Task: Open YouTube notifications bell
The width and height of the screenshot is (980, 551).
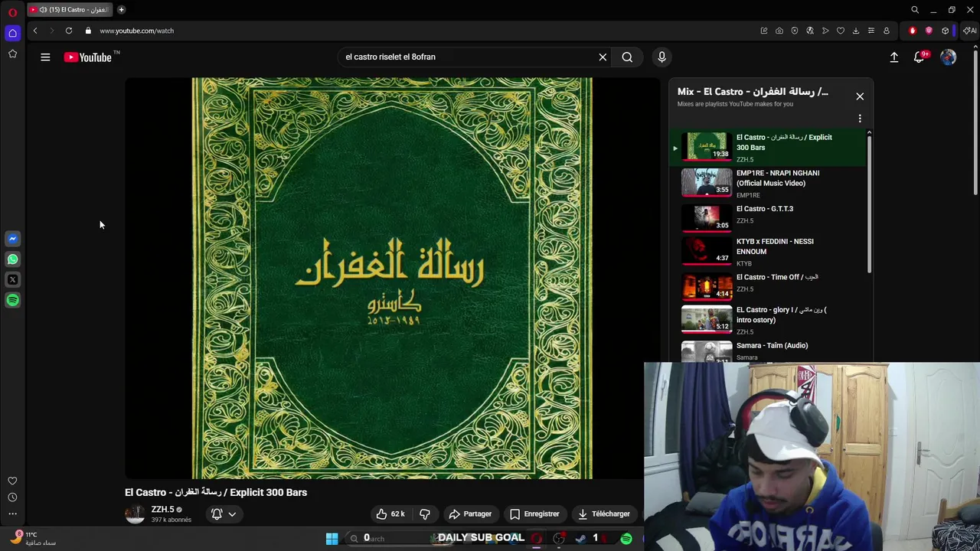Action: 920,57
